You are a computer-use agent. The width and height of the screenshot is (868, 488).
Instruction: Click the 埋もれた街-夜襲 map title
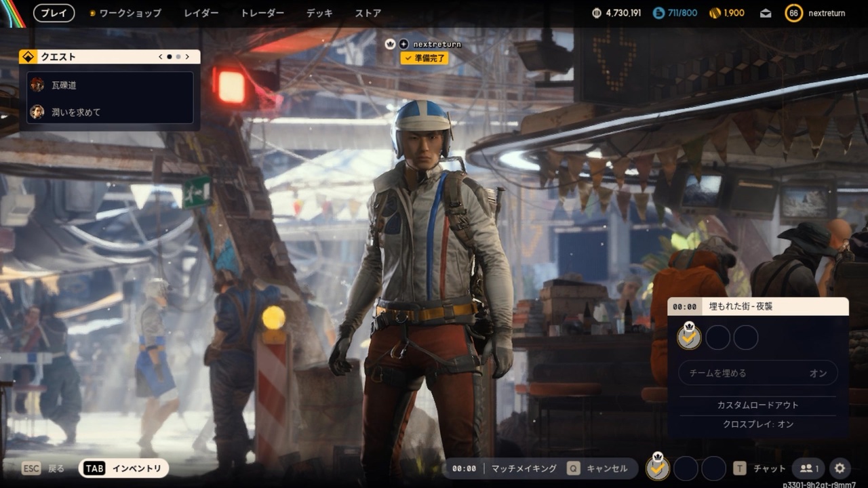click(x=741, y=306)
